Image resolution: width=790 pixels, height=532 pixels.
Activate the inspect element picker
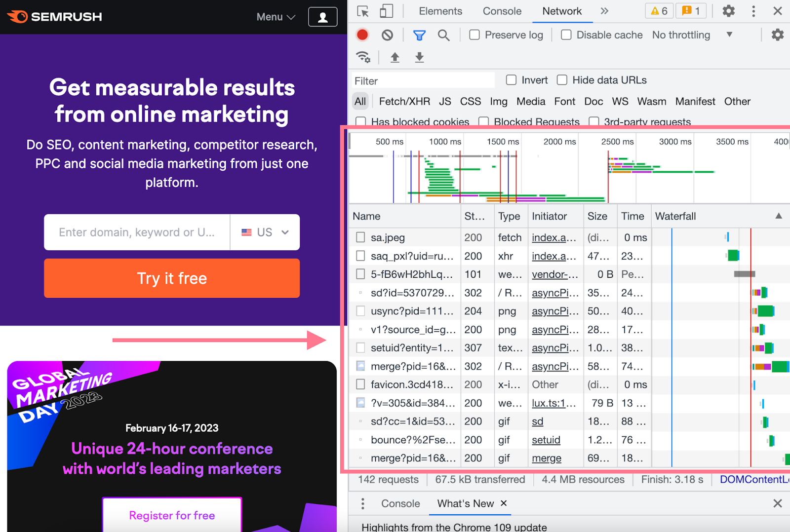pyautogui.click(x=363, y=11)
